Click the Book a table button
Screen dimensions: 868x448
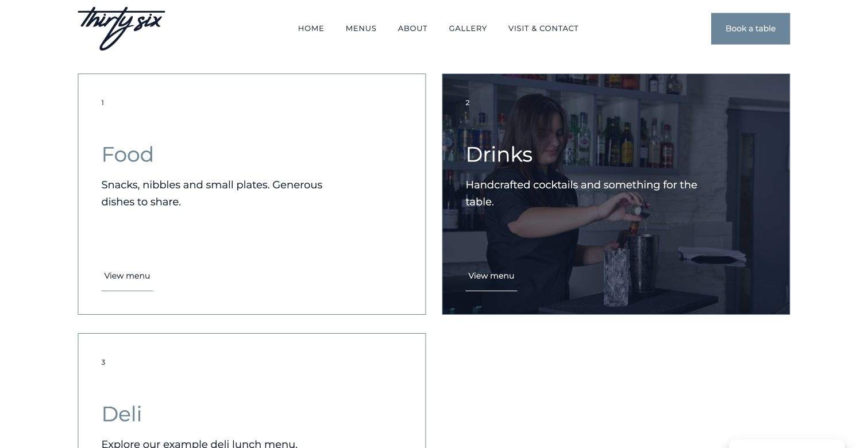tap(750, 29)
